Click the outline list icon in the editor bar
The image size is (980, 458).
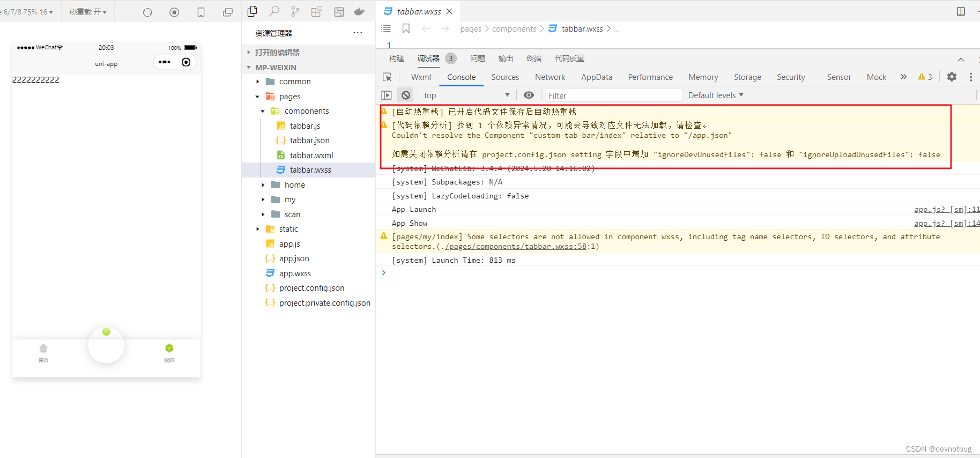point(386,28)
